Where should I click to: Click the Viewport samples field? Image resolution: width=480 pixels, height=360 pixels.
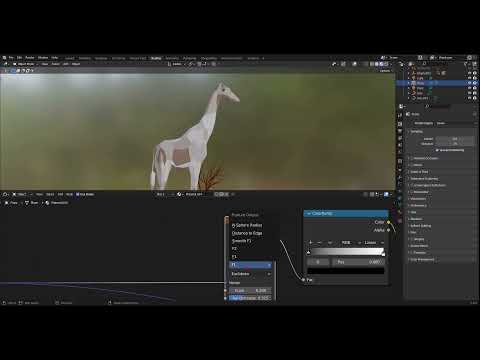pyautogui.click(x=455, y=144)
